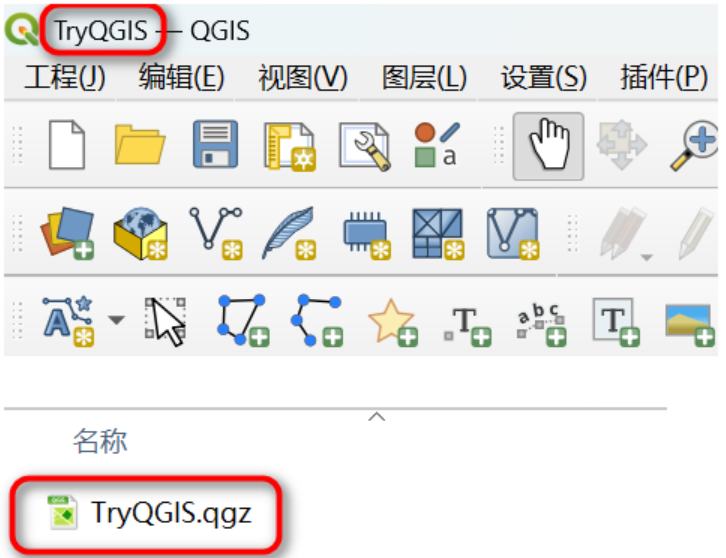Click the QGIS logo in title bar
The width and height of the screenshot is (726, 558).
tap(22, 30)
